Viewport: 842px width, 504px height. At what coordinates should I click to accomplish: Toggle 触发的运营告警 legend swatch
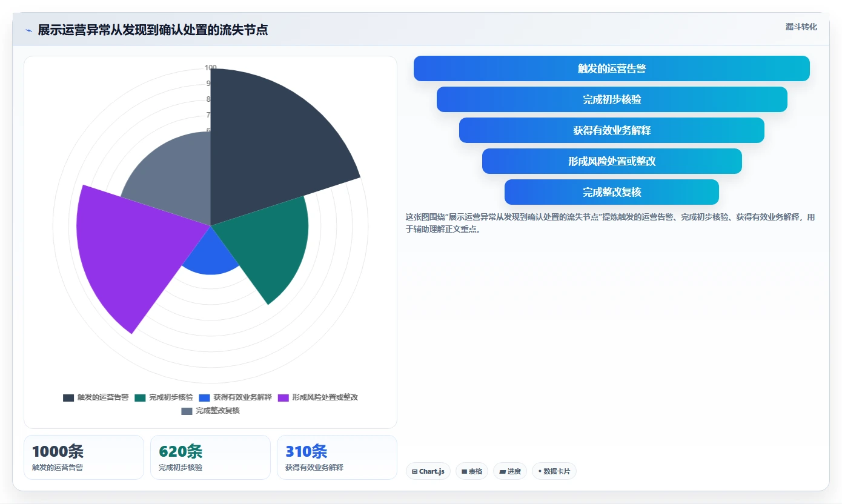[x=68, y=397]
